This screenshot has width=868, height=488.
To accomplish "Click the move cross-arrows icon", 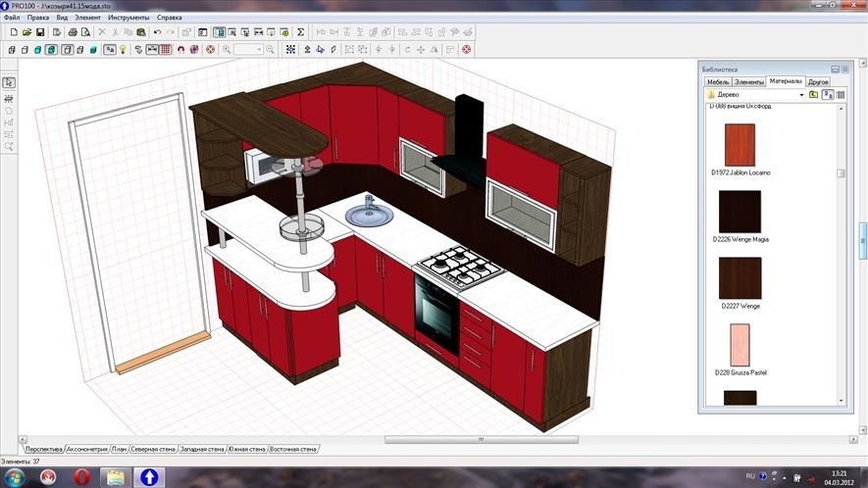I will coord(421,50).
